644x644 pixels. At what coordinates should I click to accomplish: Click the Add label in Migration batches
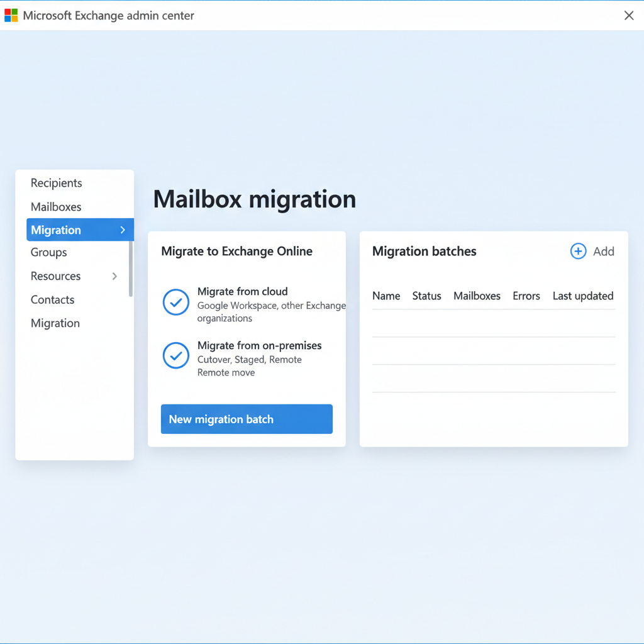(603, 252)
